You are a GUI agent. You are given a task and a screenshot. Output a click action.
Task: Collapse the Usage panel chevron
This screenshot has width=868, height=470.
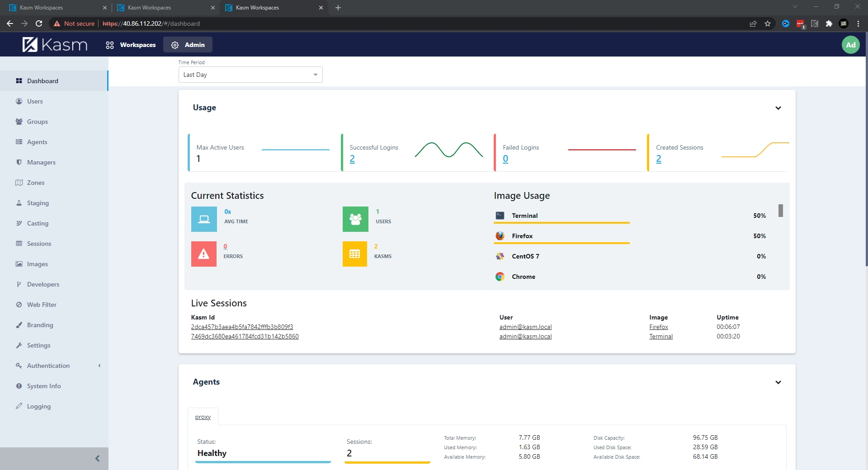pos(778,108)
